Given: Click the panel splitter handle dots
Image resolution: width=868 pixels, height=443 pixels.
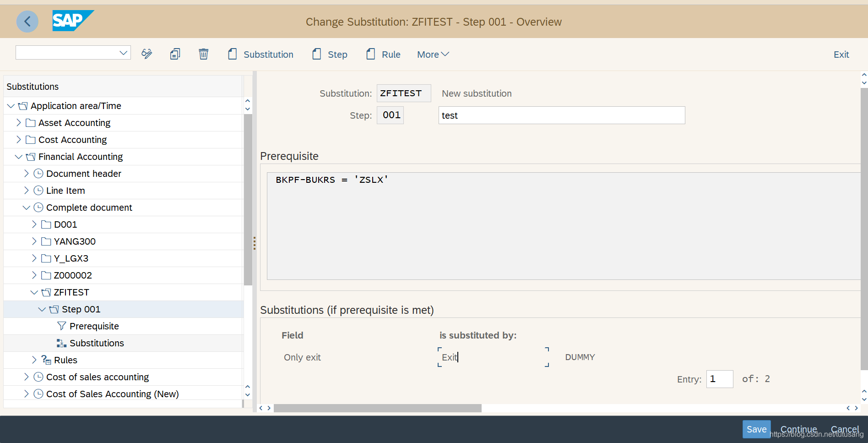Looking at the screenshot, I should 255,243.
